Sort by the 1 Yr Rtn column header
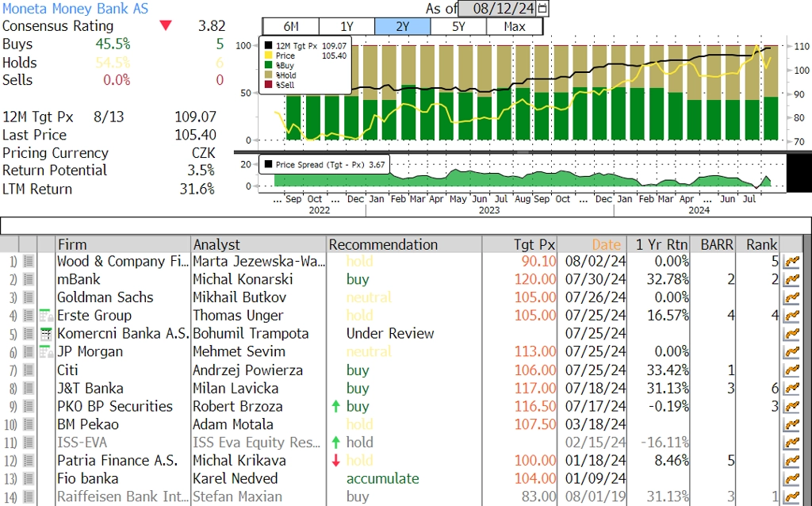Screen dimensions: 812x506 [658, 244]
